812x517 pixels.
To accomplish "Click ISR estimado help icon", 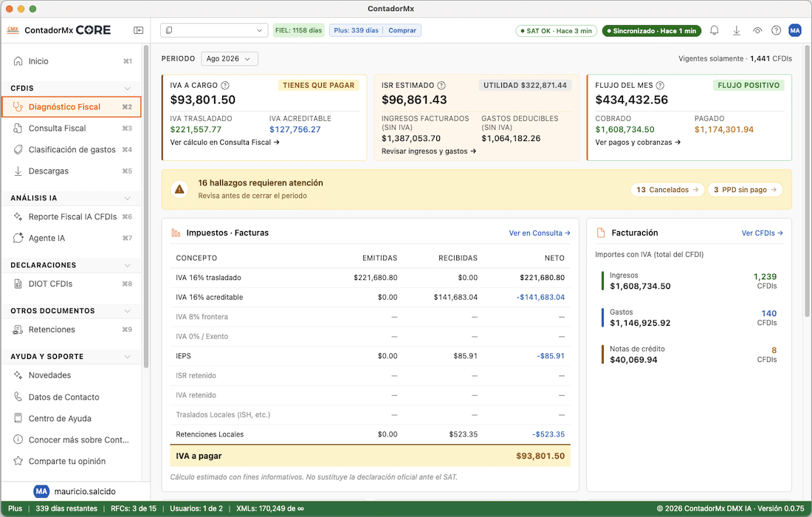I will [441, 86].
